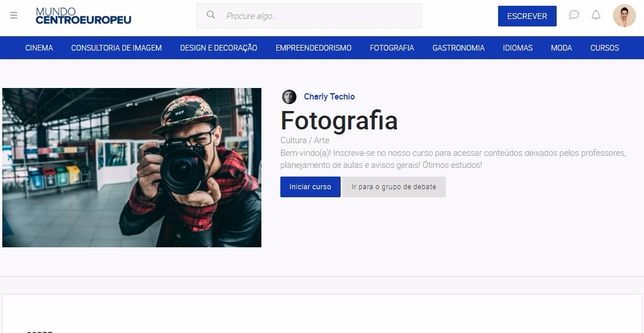Click the Iniciar curso button
This screenshot has height=333, width=644.
(310, 187)
